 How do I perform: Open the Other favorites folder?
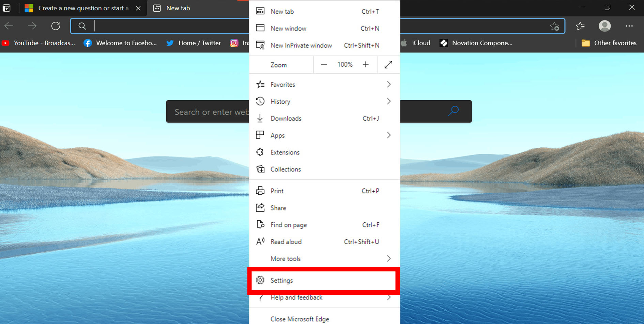[x=609, y=43]
